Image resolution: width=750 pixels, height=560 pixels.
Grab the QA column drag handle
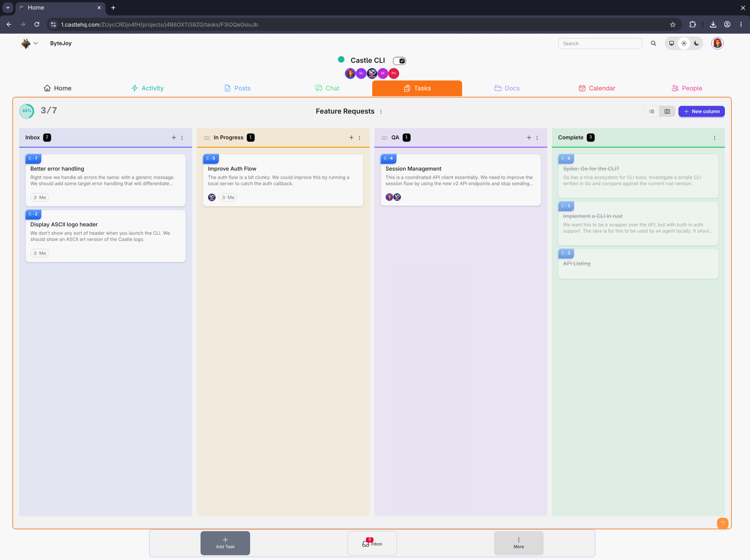[x=384, y=138]
